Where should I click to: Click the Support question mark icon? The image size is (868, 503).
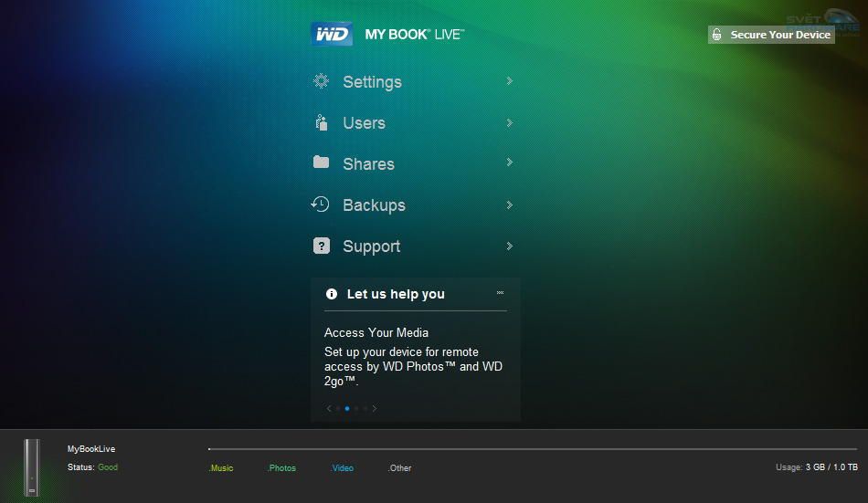[321, 246]
